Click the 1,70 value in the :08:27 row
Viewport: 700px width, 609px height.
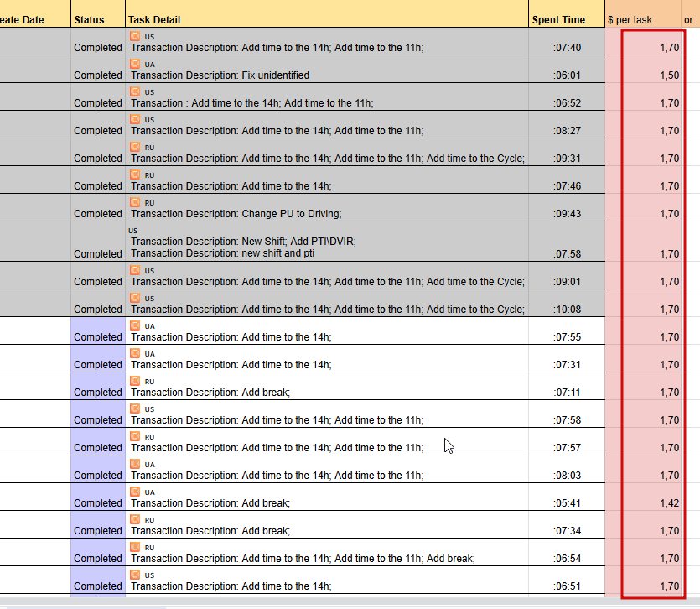coord(669,131)
